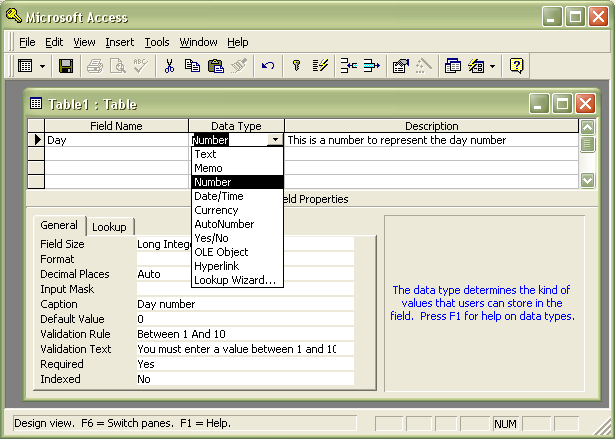Choose Currency from data type list
The width and height of the screenshot is (615, 439).
(237, 210)
